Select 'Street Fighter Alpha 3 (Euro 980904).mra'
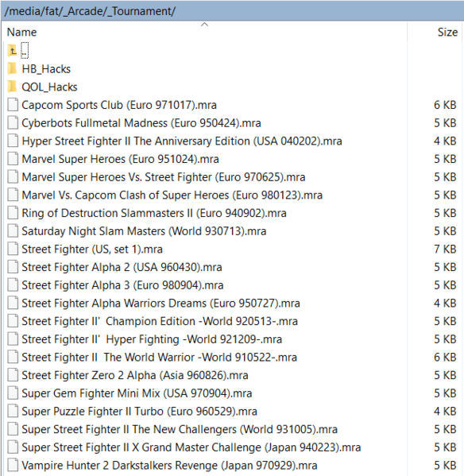The height and width of the screenshot is (476, 464). tap(122, 285)
